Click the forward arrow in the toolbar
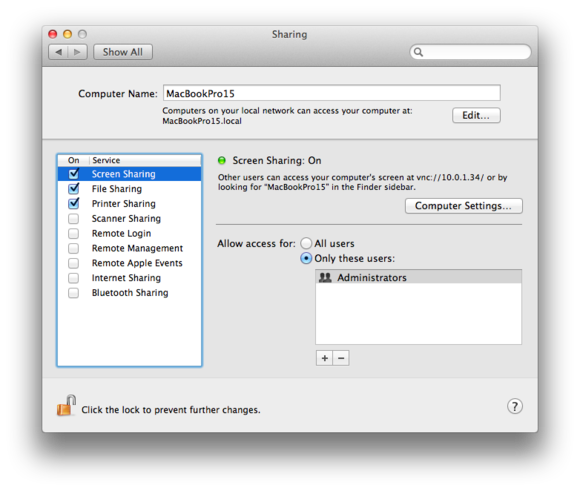The height and width of the screenshot is (491, 580). click(x=77, y=52)
